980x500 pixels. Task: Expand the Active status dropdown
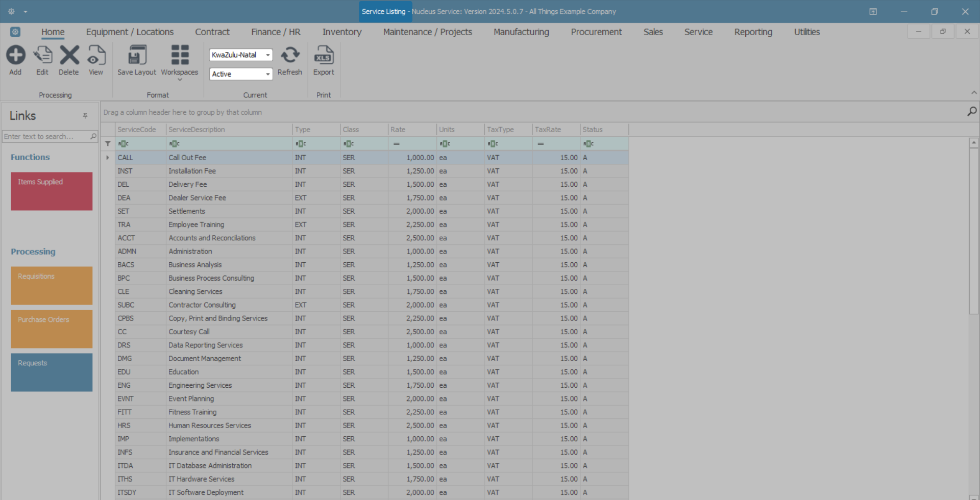pos(267,74)
